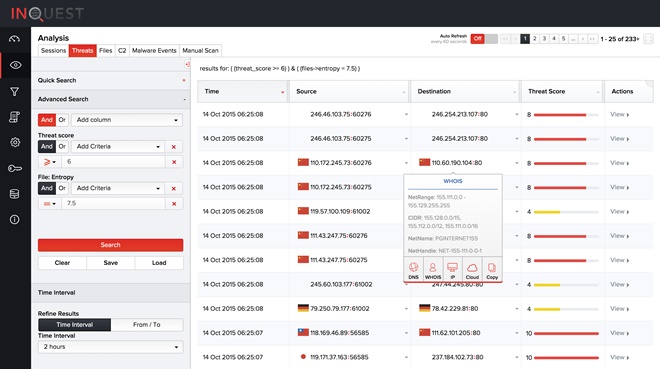This screenshot has height=369, width=660.
Task: Open the dashboard gauge icon in sidebar
Action: (x=15, y=39)
